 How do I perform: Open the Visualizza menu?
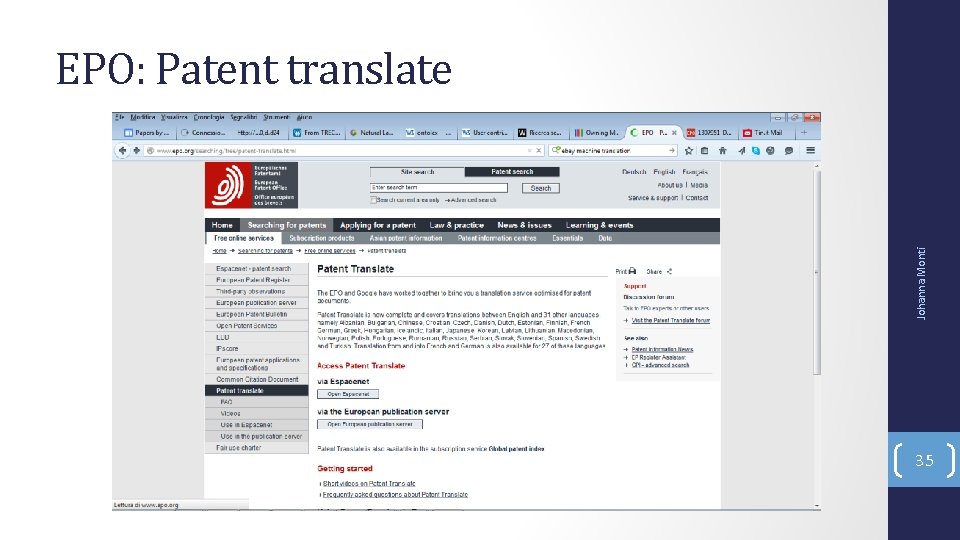(x=174, y=117)
